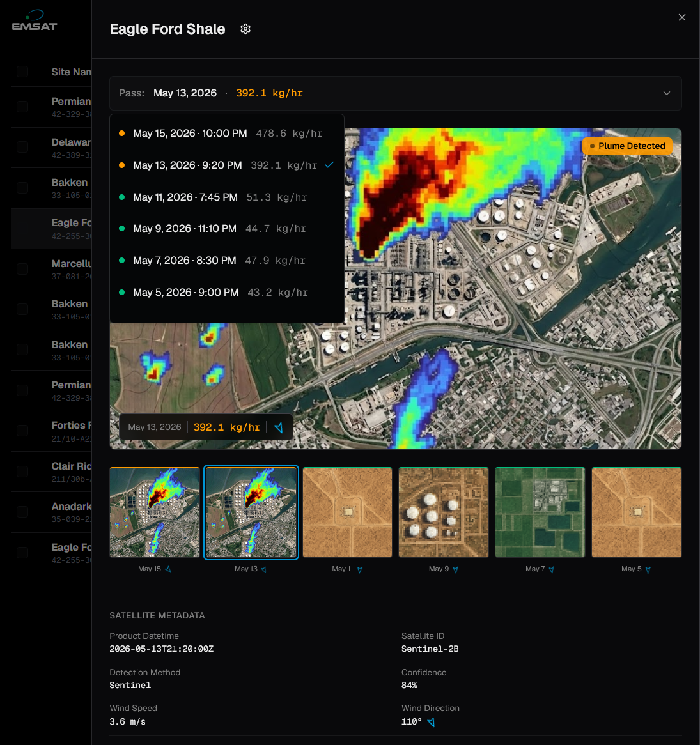Pick the May 7, 2026 8:30 PM pass
This screenshot has width=700, height=745.
227,261
